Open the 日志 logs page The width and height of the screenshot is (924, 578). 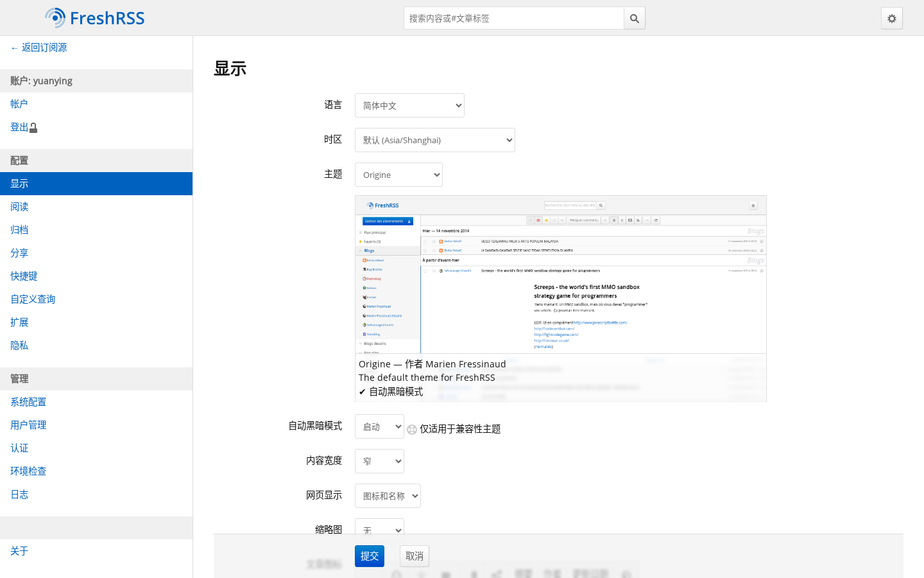96,495
